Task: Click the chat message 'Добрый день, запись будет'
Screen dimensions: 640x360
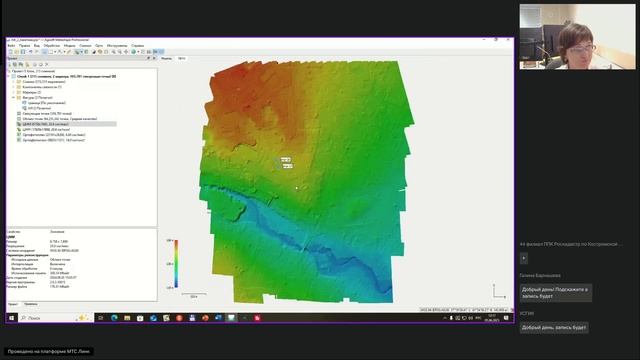Action: pos(554,327)
